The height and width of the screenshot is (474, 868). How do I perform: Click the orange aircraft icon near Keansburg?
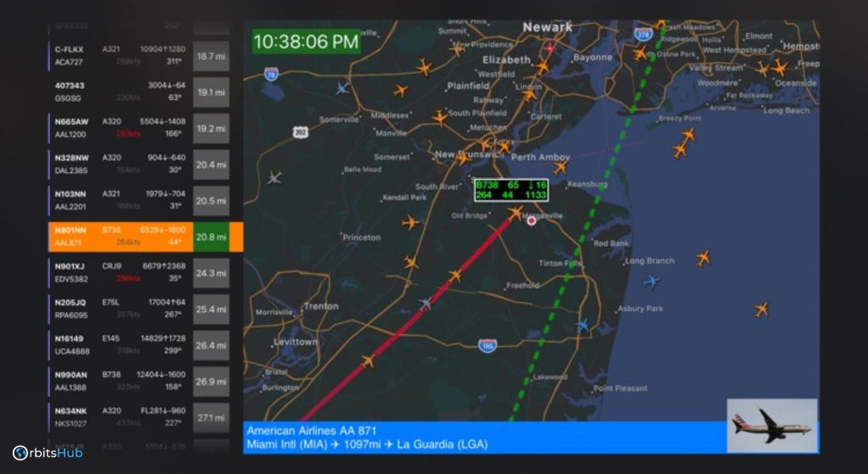560,167
